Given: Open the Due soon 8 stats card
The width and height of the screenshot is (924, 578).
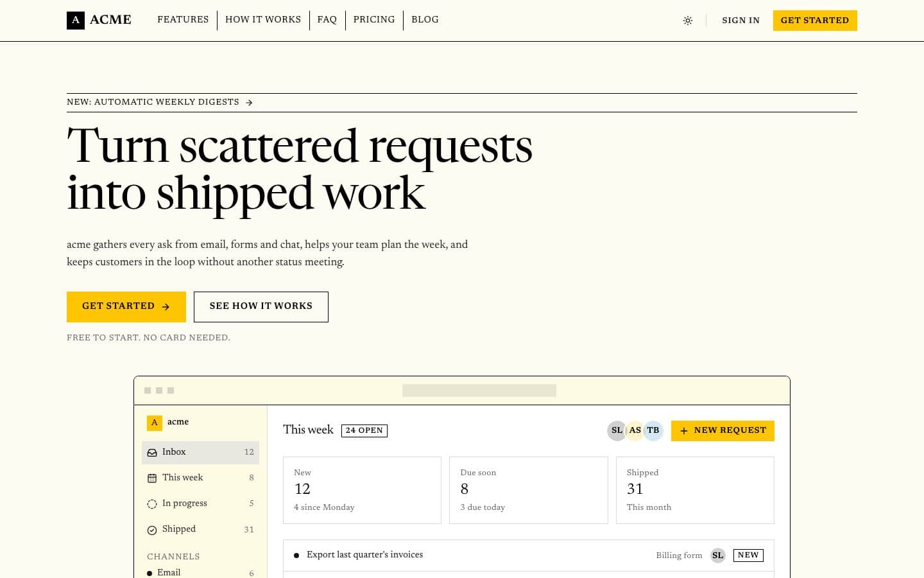Looking at the screenshot, I should point(529,490).
